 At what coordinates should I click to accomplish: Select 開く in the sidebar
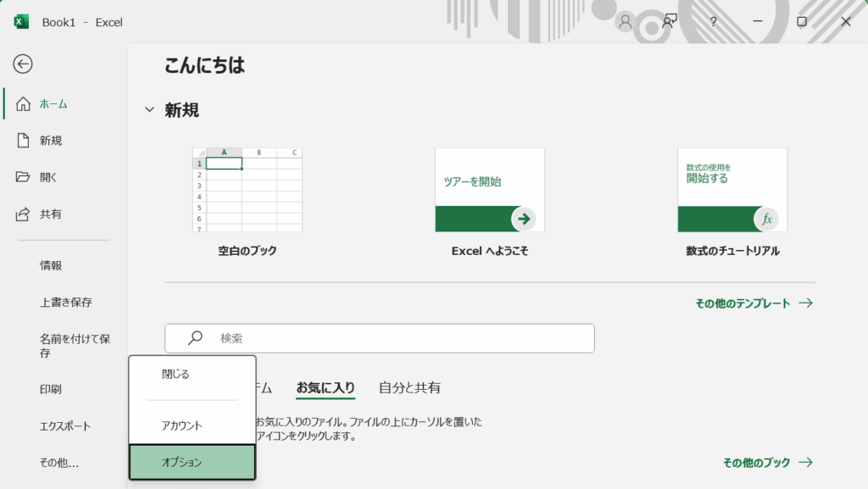[65, 177]
